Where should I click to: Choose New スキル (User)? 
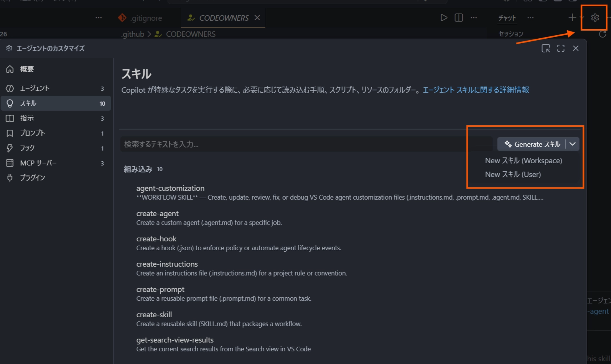513,174
